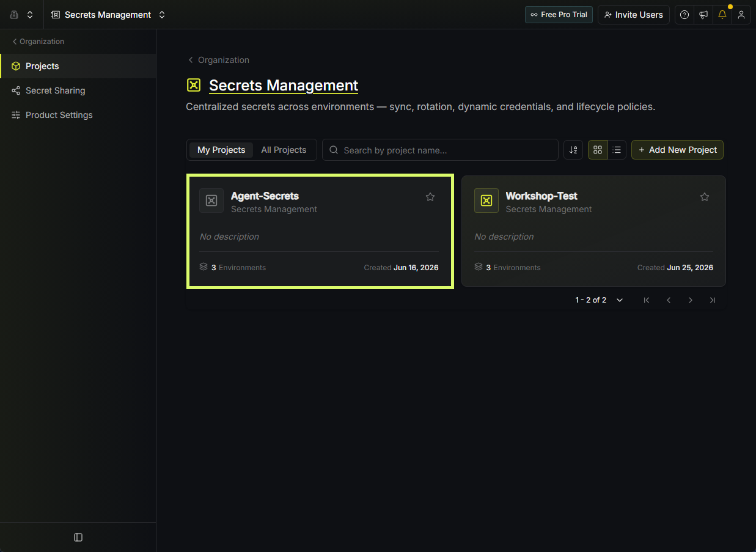Click the Secret Sharing share icon

16,90
